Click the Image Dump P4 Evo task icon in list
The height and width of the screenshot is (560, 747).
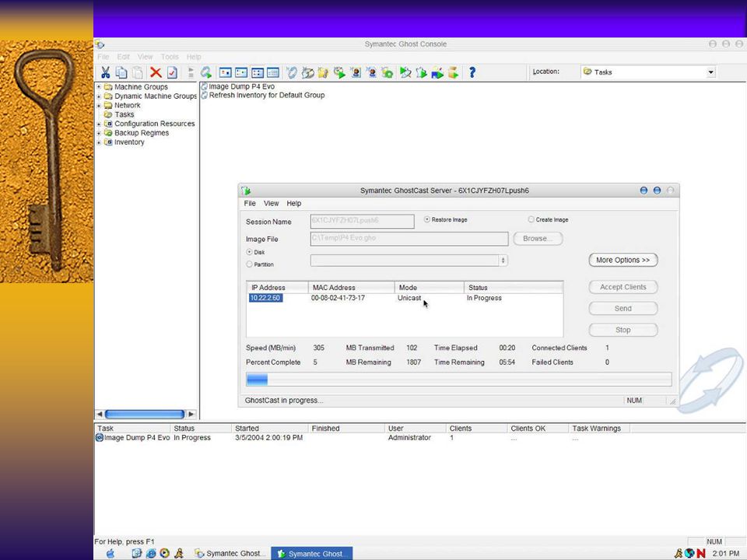(205, 86)
